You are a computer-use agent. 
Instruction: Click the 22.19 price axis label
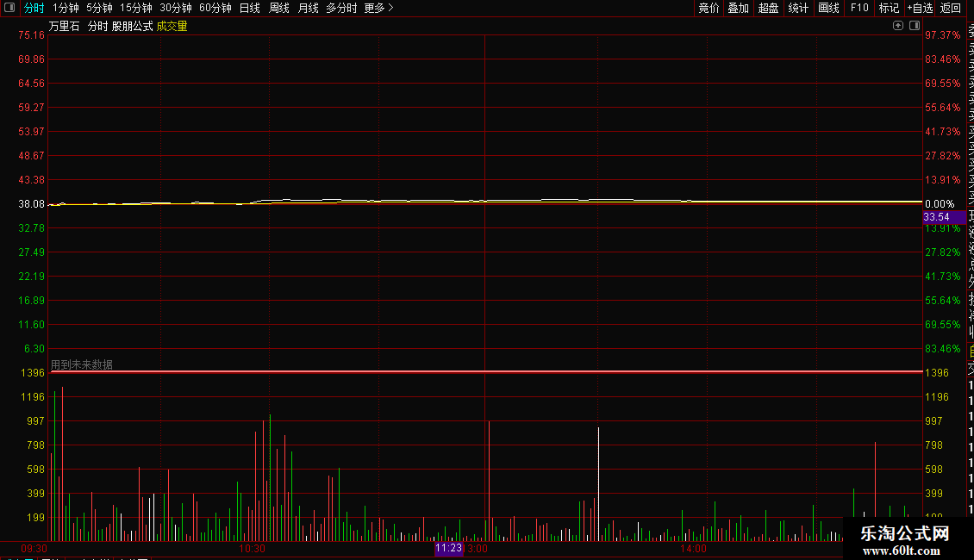[x=31, y=277]
